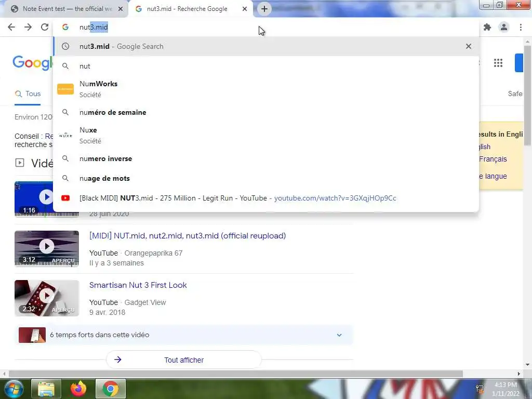Open the Chrome extensions puzzle icon
532x399 pixels.
coord(487,27)
